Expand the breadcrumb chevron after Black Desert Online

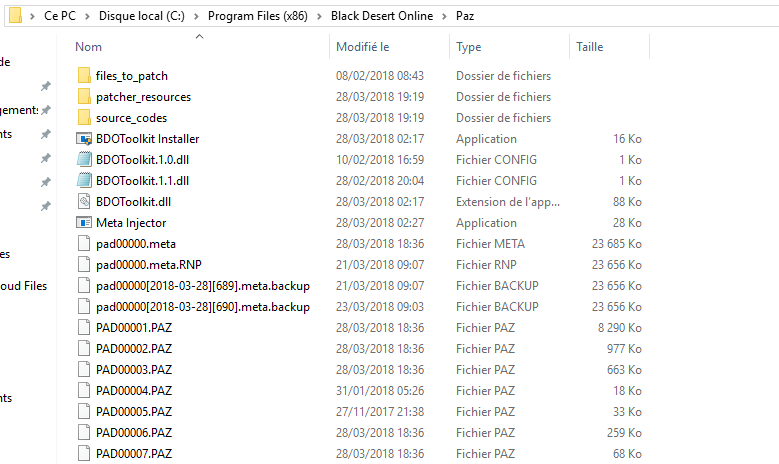(446, 17)
